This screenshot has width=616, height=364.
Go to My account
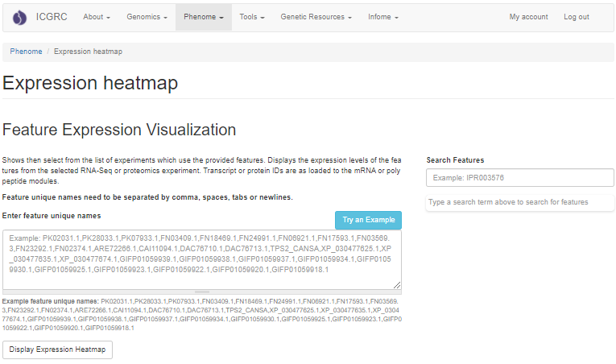click(528, 17)
